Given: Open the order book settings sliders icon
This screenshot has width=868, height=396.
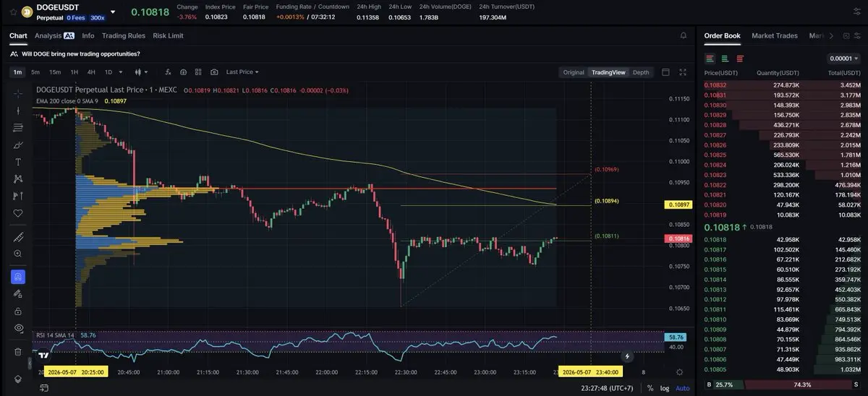Looking at the screenshot, I should point(857,35).
